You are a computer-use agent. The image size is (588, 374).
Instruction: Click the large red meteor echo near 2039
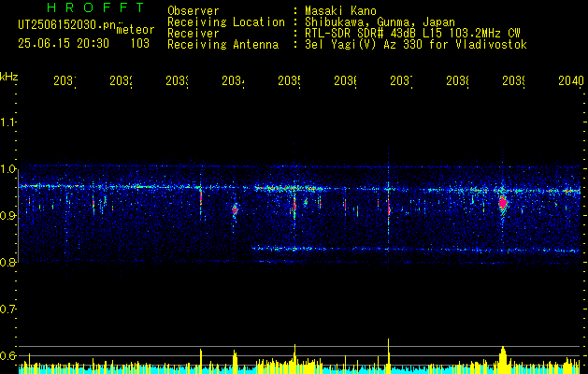(x=503, y=203)
